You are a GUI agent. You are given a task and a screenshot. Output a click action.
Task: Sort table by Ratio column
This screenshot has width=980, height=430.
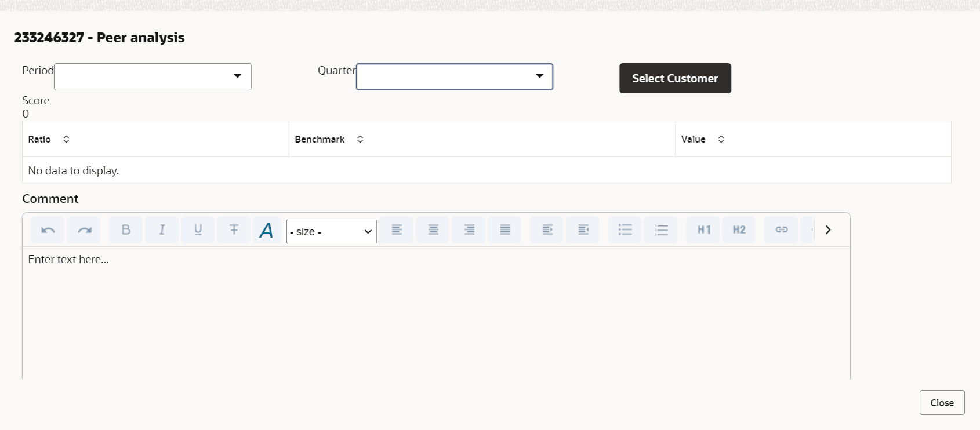pos(66,139)
